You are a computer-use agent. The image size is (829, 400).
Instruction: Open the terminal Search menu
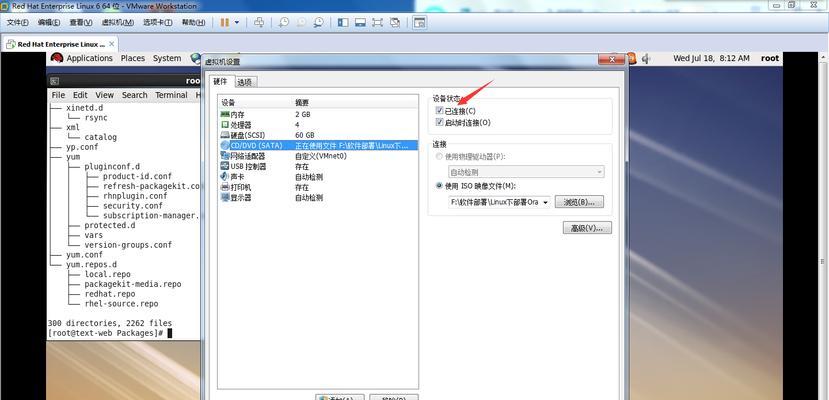(x=134, y=95)
